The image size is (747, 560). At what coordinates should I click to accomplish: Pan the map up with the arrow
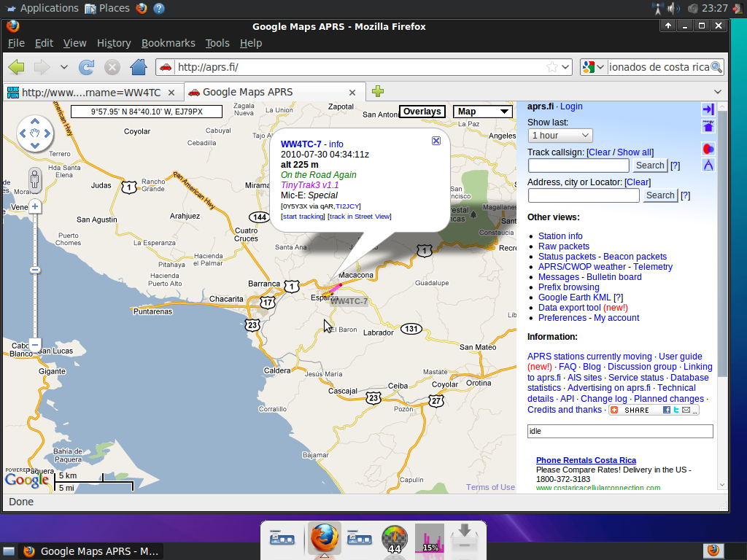point(35,122)
